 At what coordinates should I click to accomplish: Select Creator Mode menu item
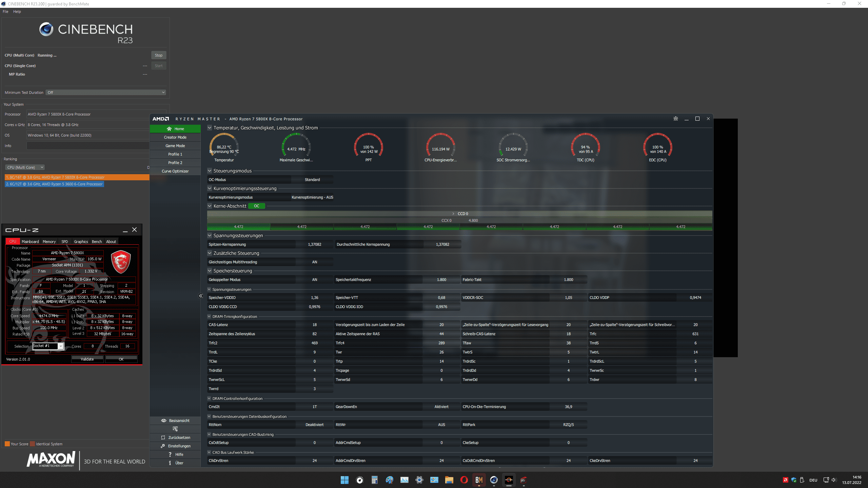click(175, 137)
